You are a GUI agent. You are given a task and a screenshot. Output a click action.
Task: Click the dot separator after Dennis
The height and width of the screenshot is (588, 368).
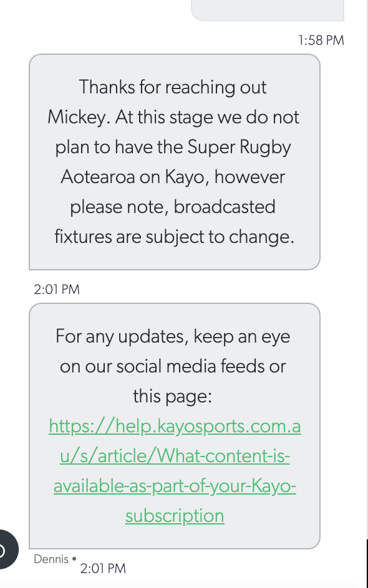point(74,558)
